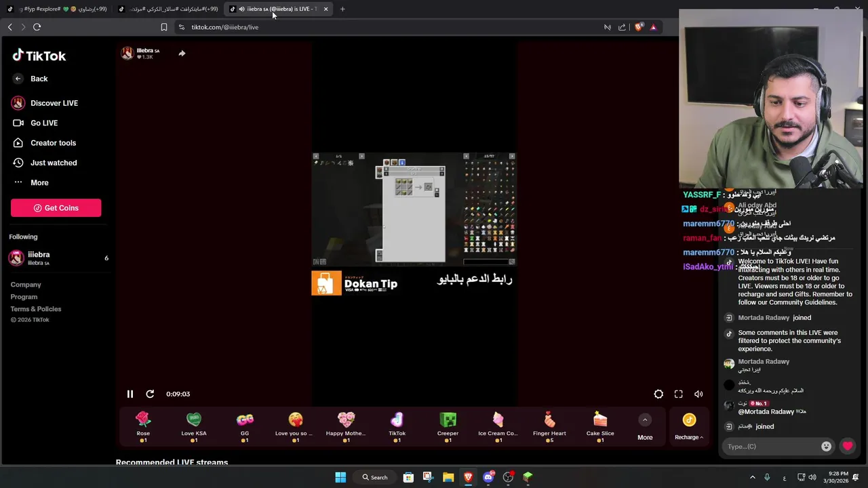Open Just watched in sidebar
Screen dimensions: 868x488
click(x=45, y=163)
